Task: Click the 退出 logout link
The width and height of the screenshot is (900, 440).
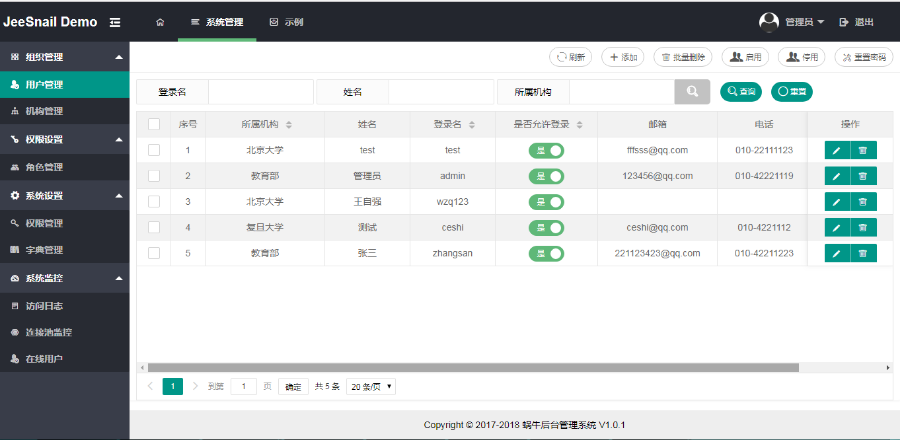Action: pos(857,22)
